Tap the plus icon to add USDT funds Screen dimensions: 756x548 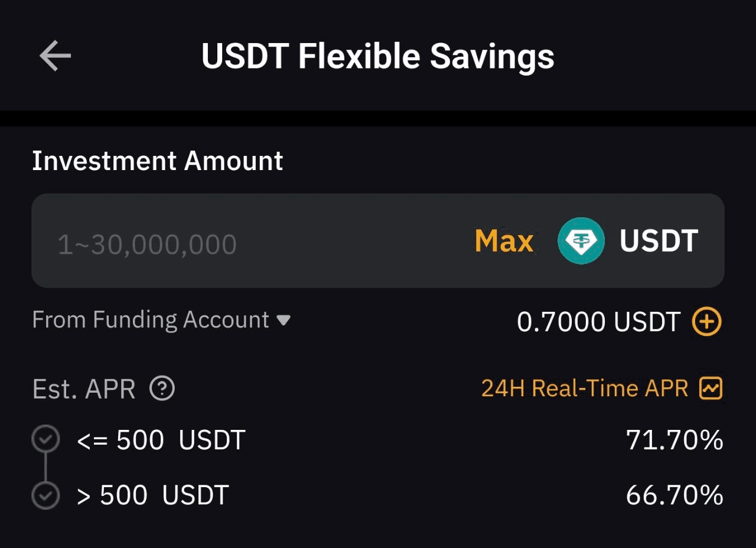click(x=707, y=322)
